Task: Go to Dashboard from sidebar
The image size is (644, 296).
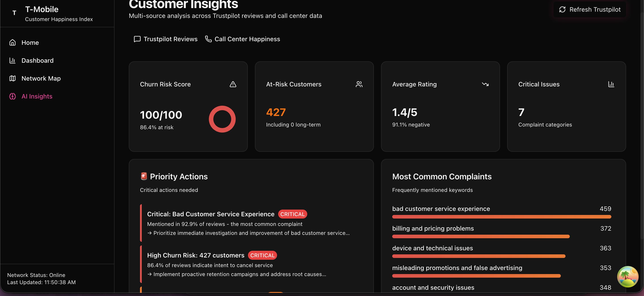Action: coord(38,60)
